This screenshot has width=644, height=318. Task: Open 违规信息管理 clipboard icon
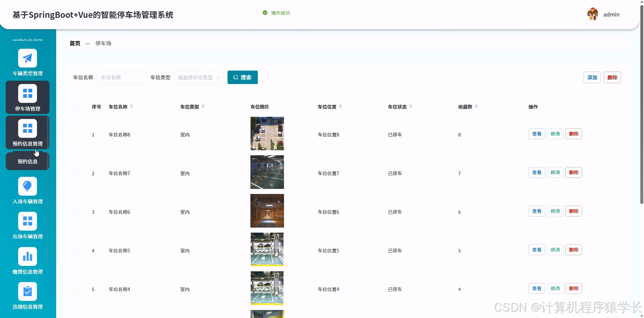click(28, 291)
